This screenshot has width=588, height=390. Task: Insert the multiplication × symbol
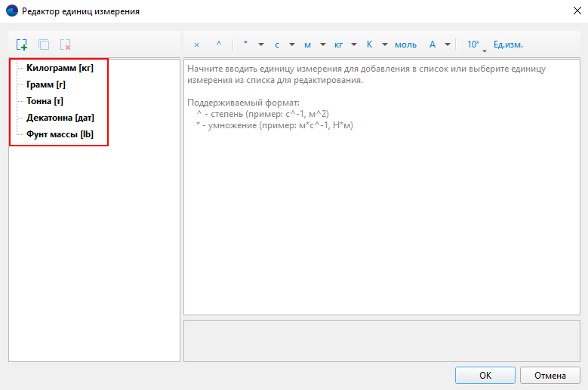point(196,45)
